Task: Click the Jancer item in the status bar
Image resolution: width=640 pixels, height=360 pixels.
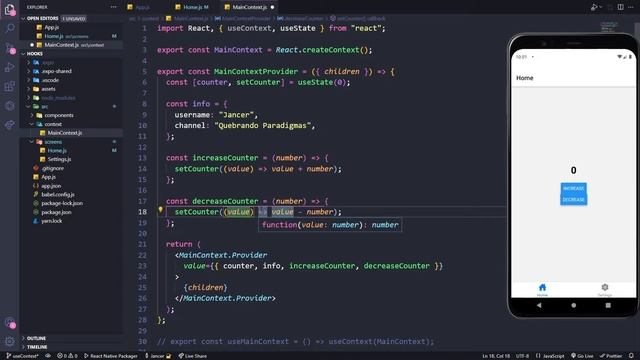Action: [x=158, y=356]
